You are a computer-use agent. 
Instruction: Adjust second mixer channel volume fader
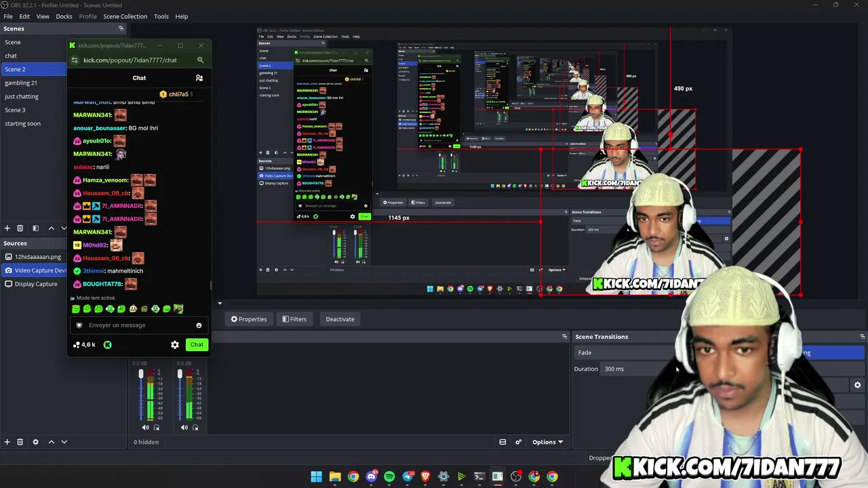coord(180,374)
